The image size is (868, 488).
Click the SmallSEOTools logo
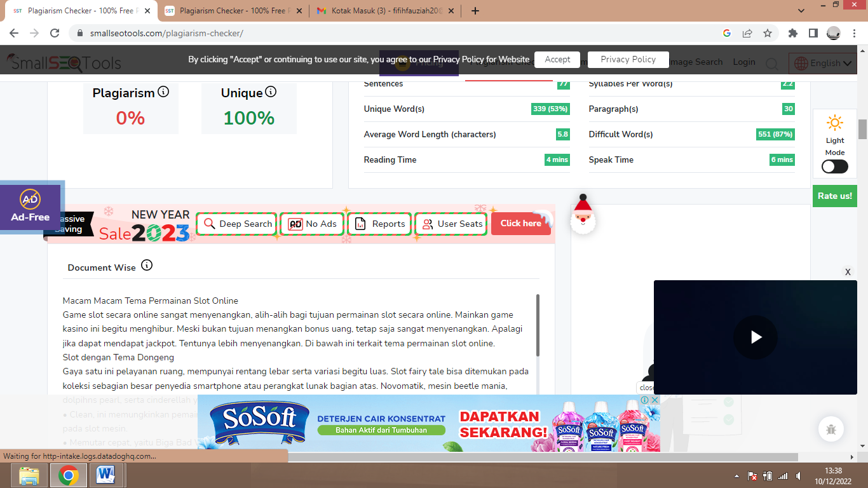(64, 62)
